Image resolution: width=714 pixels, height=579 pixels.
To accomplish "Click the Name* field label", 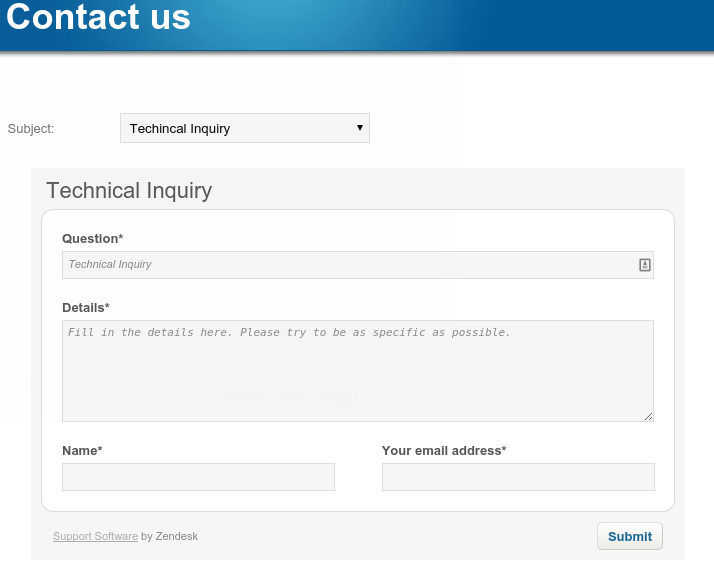I will pos(82,451).
